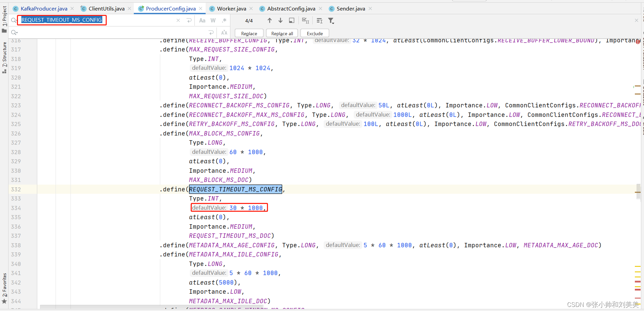Click the defaultValue 30 * 1000 on line 334
The width and height of the screenshot is (644, 311).
[x=229, y=208]
